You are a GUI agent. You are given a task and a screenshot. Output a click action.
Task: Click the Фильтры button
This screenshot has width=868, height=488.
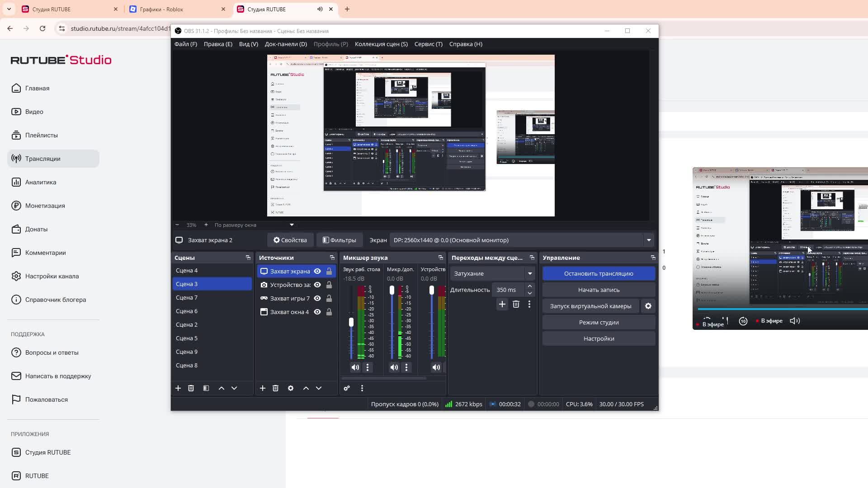pyautogui.click(x=339, y=240)
